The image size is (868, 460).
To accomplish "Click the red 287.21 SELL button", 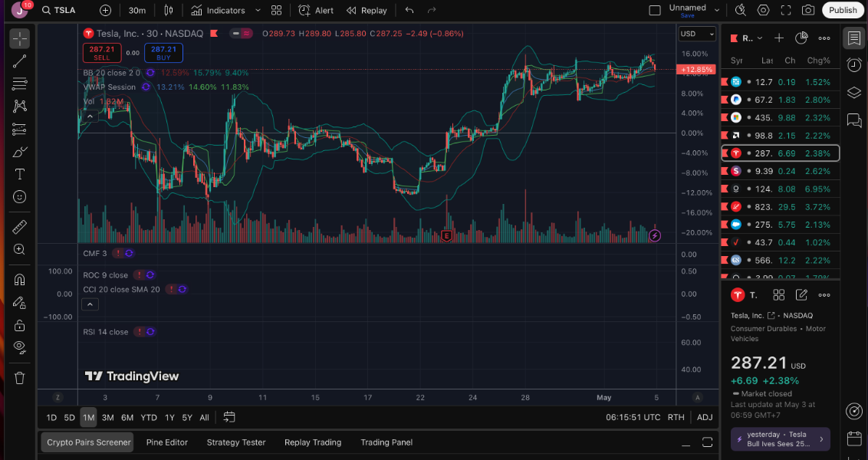I will (x=102, y=53).
